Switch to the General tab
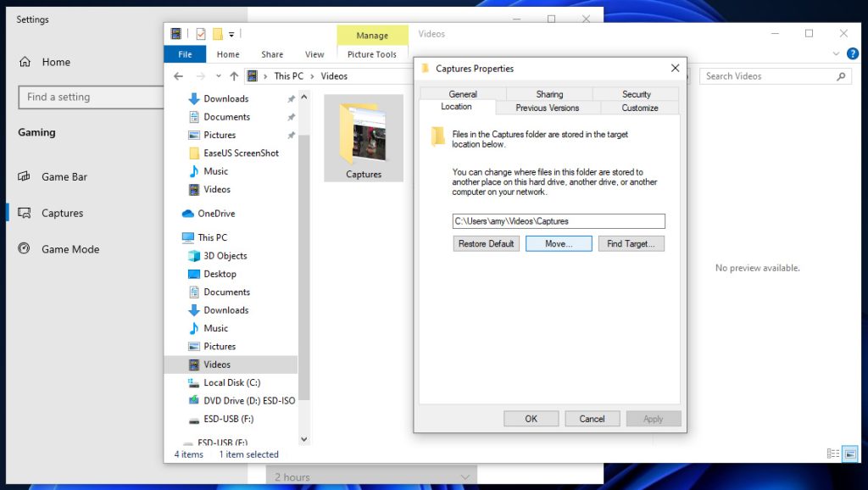The image size is (868, 490). point(463,94)
